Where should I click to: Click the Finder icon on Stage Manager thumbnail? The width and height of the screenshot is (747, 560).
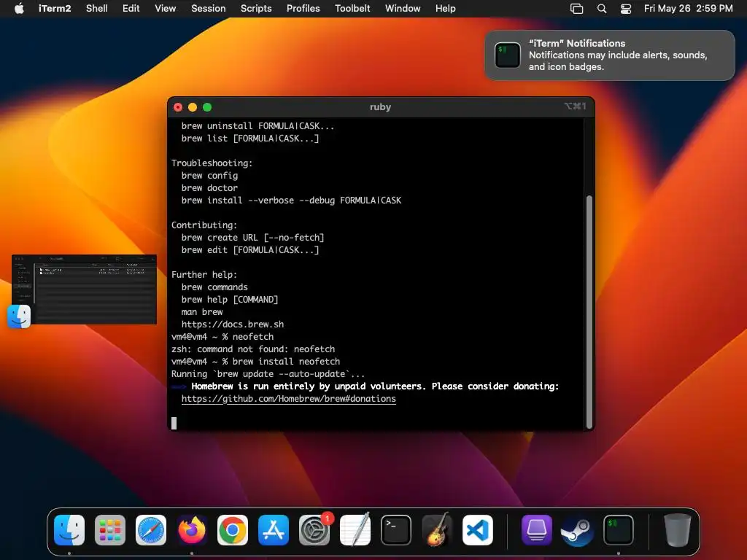click(x=19, y=316)
